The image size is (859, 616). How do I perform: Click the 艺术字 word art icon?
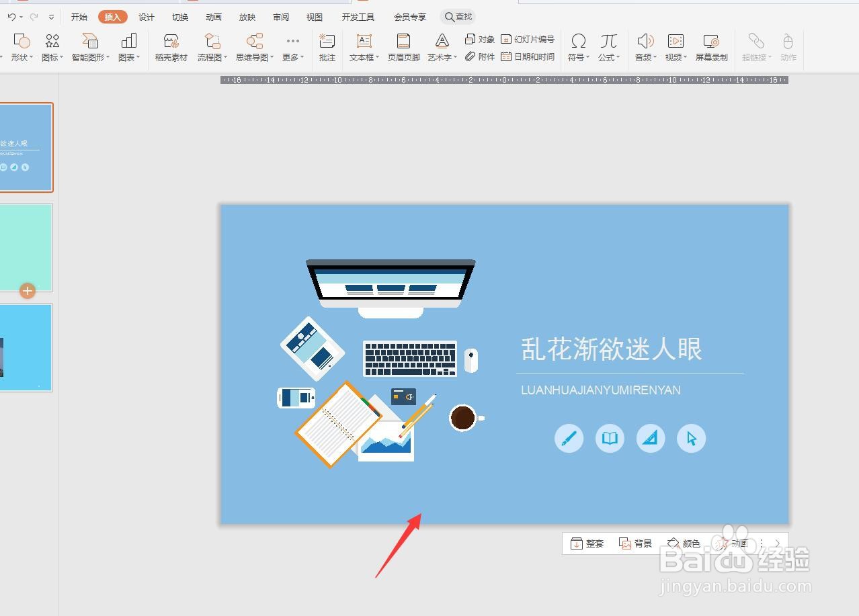(442, 42)
